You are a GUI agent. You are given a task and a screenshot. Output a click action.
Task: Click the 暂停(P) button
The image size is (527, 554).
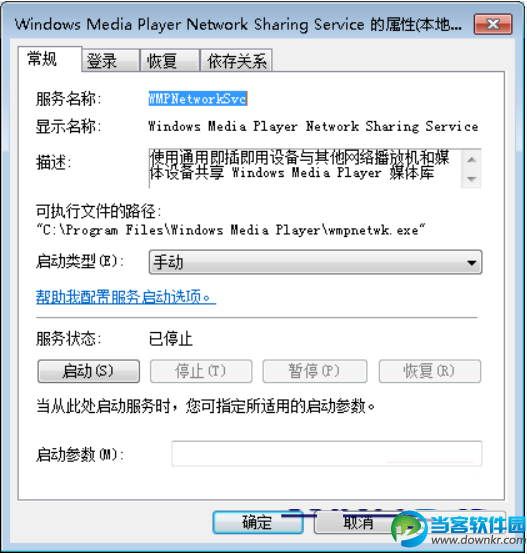(315, 371)
